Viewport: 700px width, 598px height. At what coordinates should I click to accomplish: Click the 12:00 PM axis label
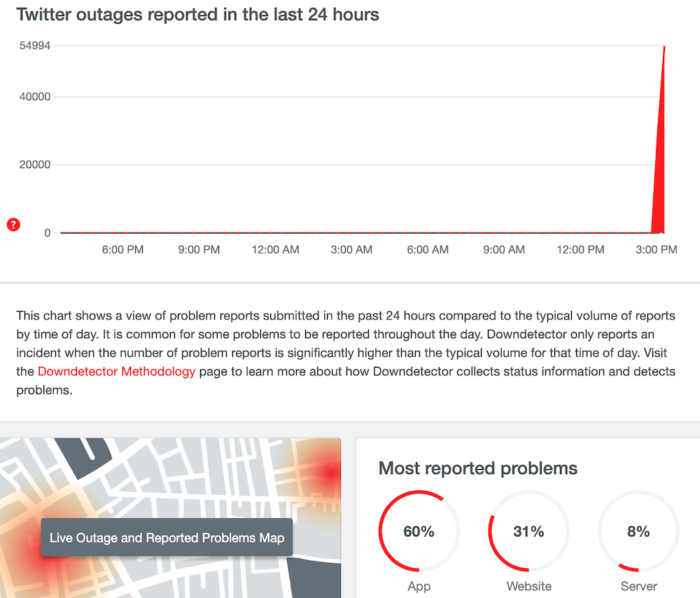(x=580, y=250)
